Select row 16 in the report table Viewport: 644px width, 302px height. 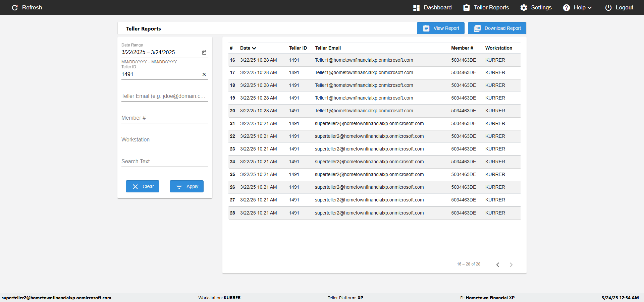point(374,60)
